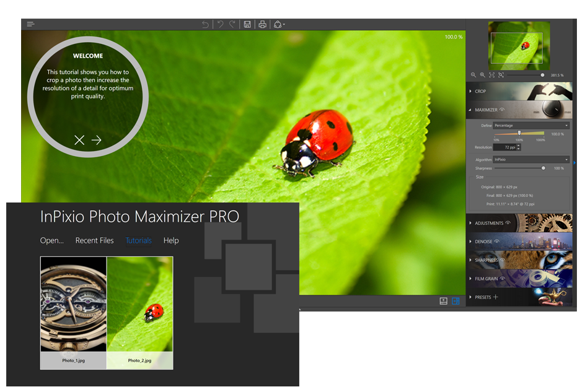Fit the image to the screen
Image resolution: width=585 pixels, height=392 pixels.
tap(501, 75)
